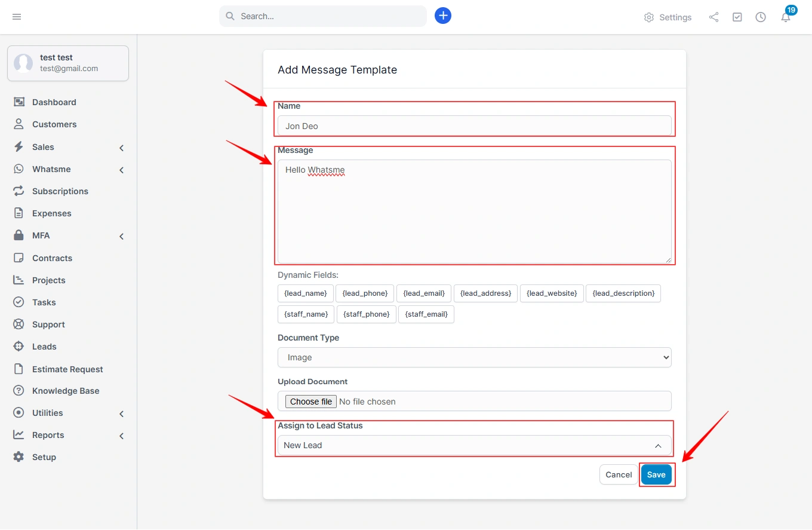The image size is (812, 530).
Task: Click the blue plus create button
Action: [x=442, y=16]
